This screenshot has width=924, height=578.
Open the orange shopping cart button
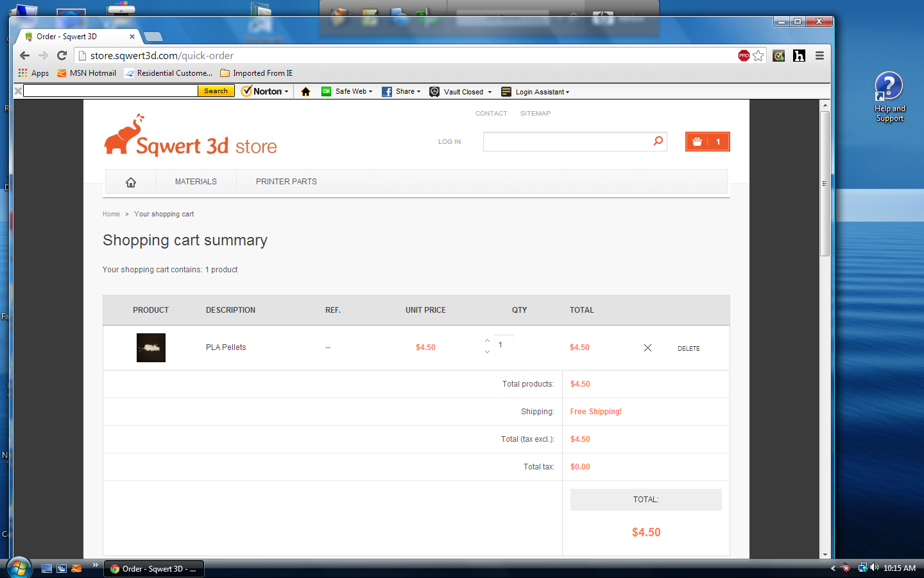[708, 142]
